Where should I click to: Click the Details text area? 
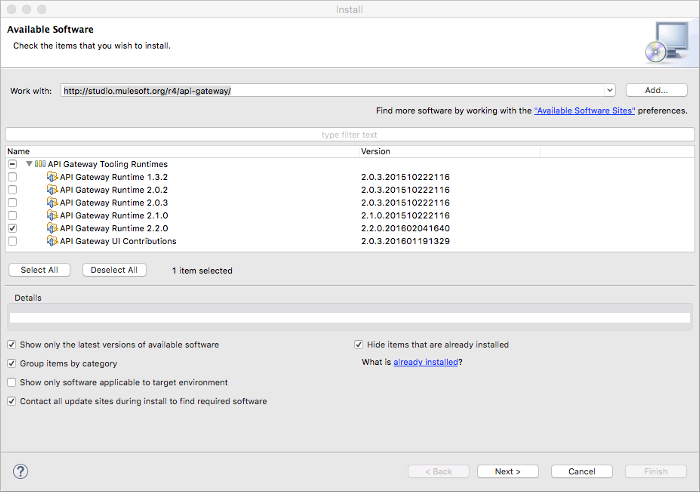(350, 317)
